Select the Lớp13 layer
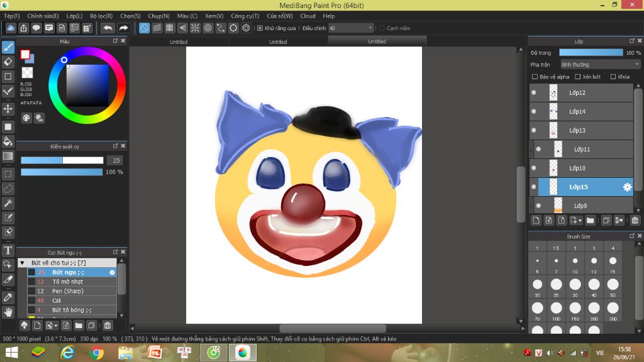644x362 pixels. pyautogui.click(x=577, y=131)
